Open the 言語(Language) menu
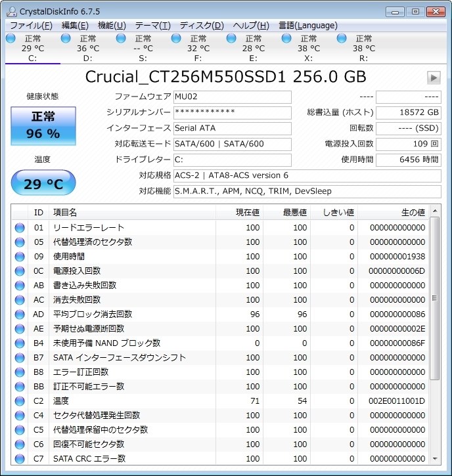 (x=308, y=26)
